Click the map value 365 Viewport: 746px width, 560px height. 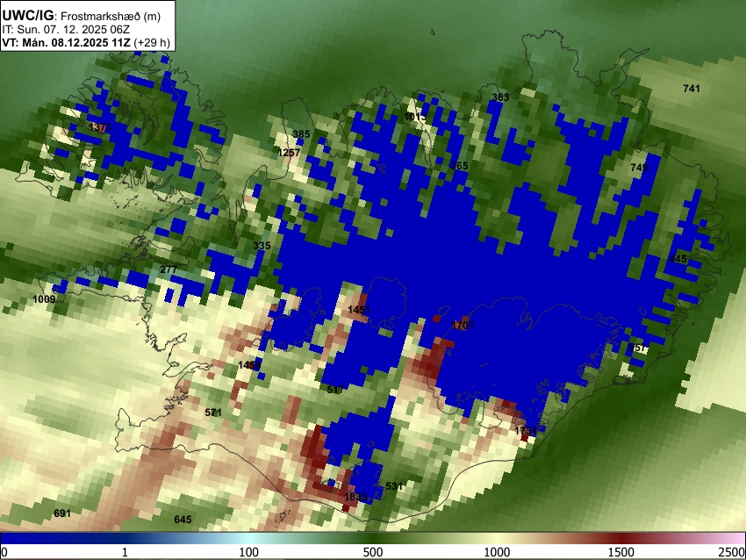(460, 166)
